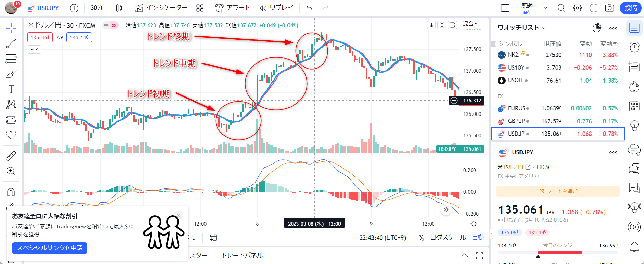The image size is (644, 264).
Task: Open the alerts alarm clock panel
Action: pos(634,47)
